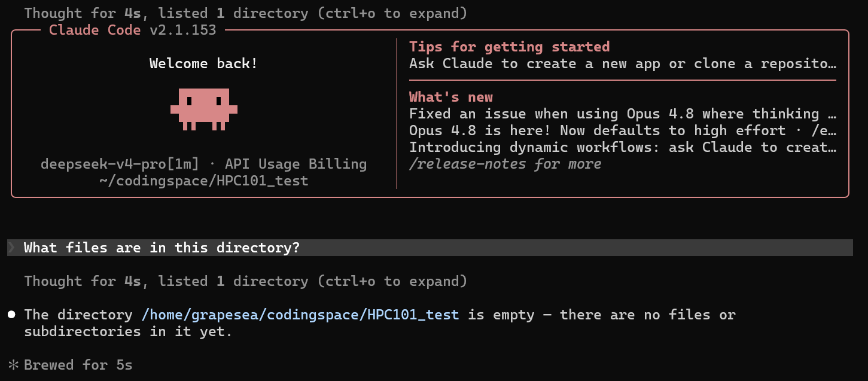Click the Welcome back! greeting text
This screenshot has height=381, width=868.
coord(204,63)
